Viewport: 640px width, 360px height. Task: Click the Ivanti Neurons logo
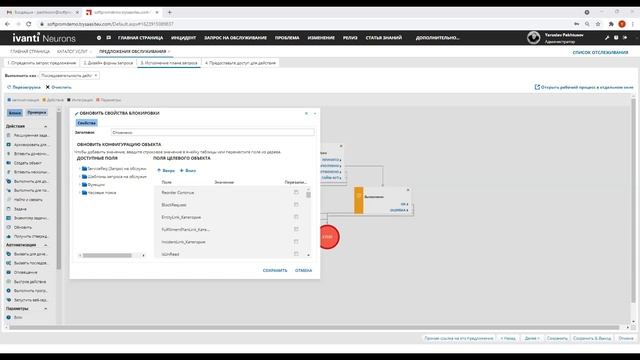(x=44, y=38)
